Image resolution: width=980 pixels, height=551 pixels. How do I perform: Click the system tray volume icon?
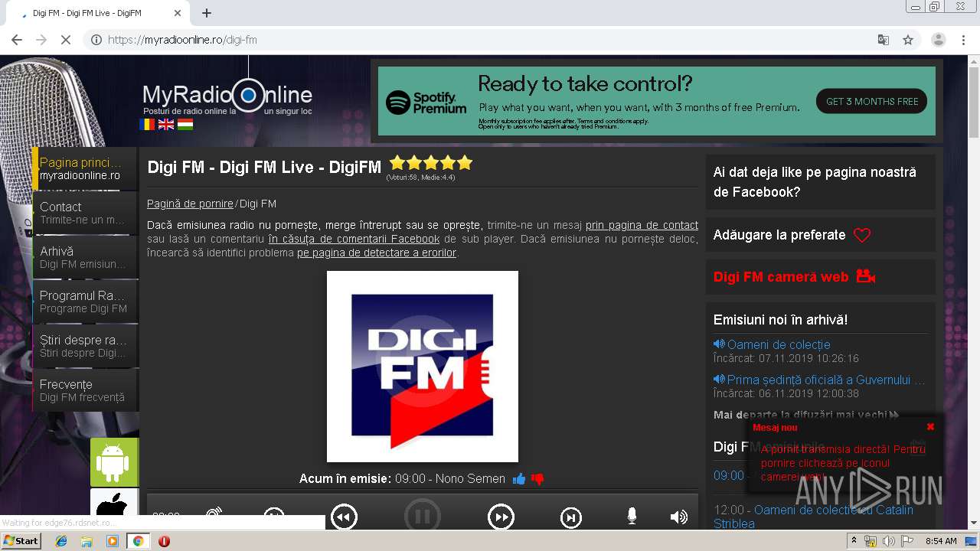click(888, 541)
